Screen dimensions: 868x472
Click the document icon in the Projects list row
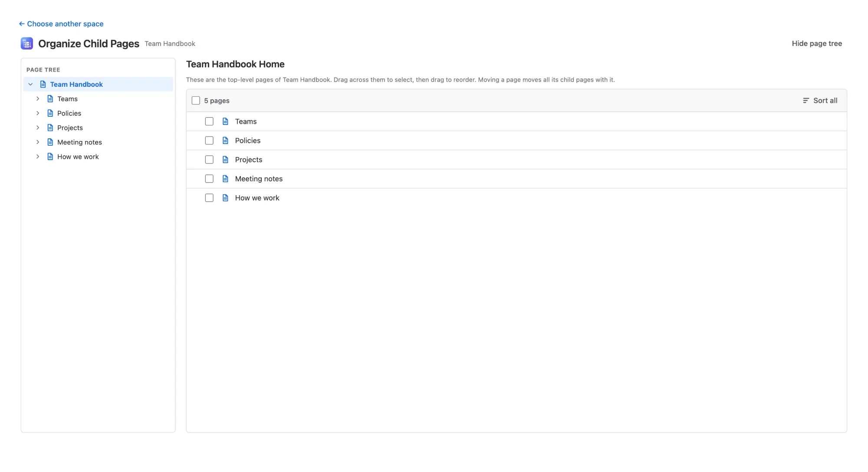(x=225, y=160)
